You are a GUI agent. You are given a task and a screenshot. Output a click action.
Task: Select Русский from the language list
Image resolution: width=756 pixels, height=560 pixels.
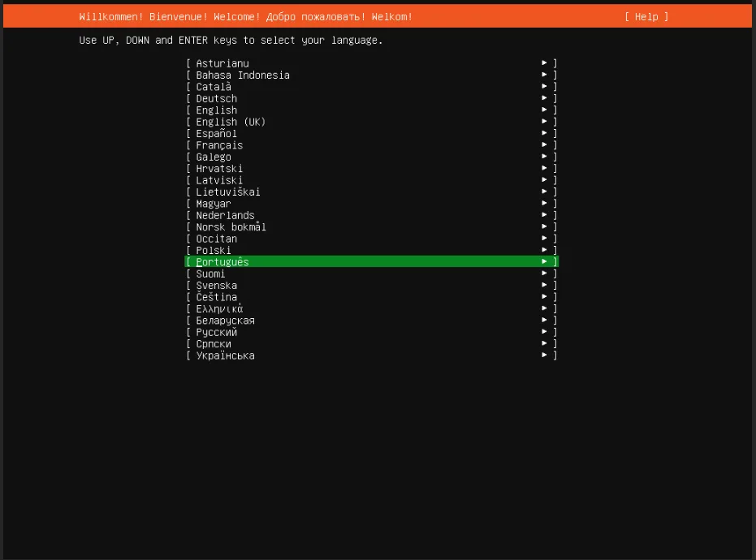click(x=371, y=332)
